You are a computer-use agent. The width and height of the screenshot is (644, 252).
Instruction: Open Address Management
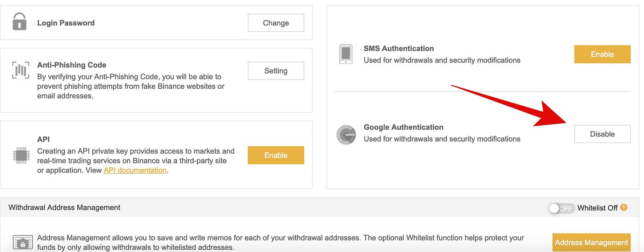click(x=592, y=242)
